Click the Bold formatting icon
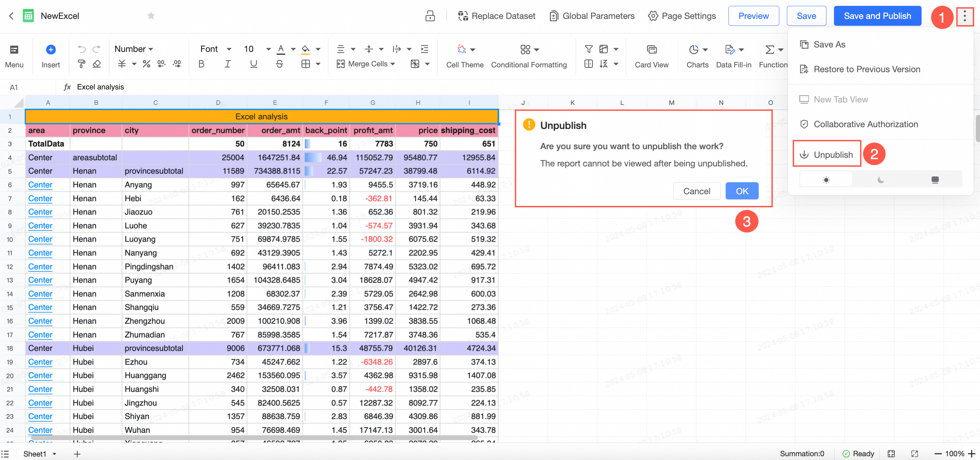Screen dimensions: 980x460 tap(201, 64)
